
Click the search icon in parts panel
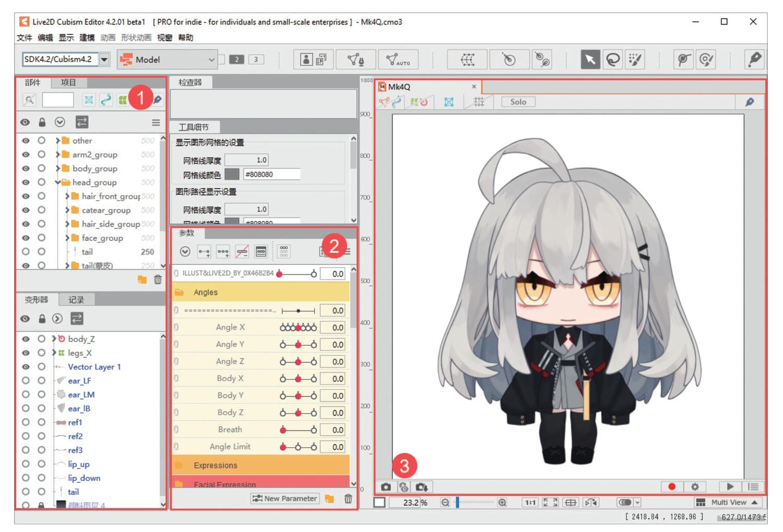pos(30,100)
